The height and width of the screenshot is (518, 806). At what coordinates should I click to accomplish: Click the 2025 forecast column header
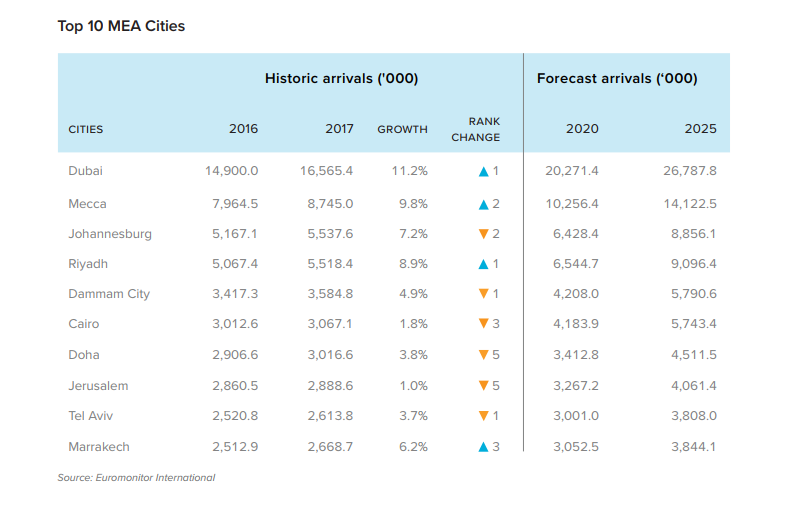[x=700, y=128]
